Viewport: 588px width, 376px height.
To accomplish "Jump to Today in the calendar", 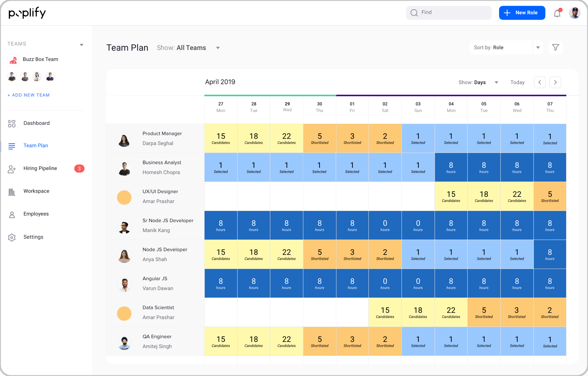I will tap(517, 83).
